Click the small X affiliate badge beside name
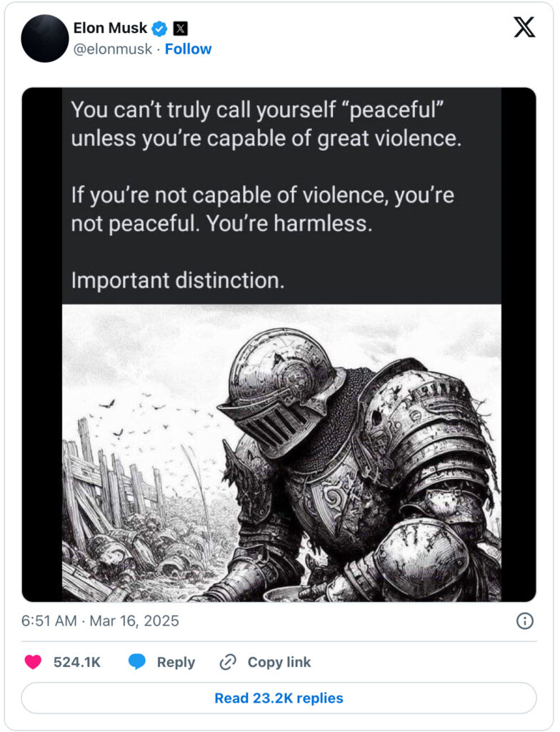Image resolution: width=560 pixels, height=732 pixels. point(181,29)
